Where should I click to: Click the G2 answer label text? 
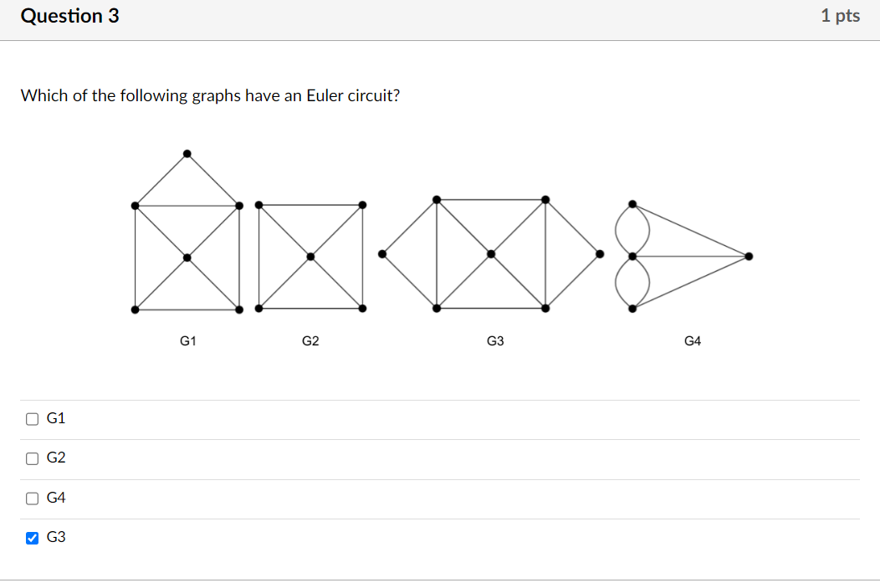click(x=56, y=458)
